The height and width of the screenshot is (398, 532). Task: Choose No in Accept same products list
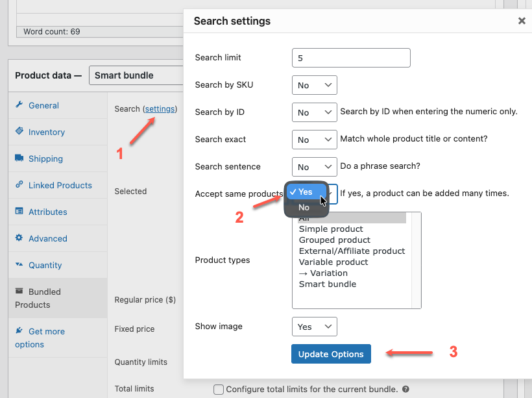click(306, 207)
